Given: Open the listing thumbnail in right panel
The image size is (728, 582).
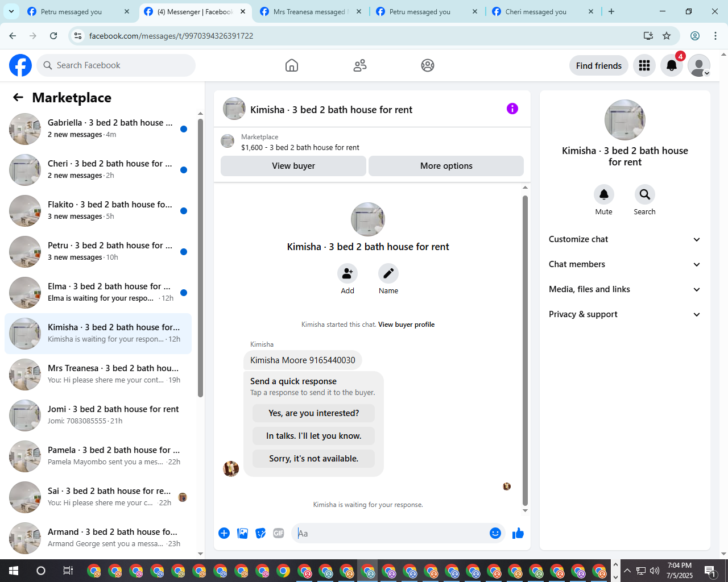Looking at the screenshot, I should [625, 120].
